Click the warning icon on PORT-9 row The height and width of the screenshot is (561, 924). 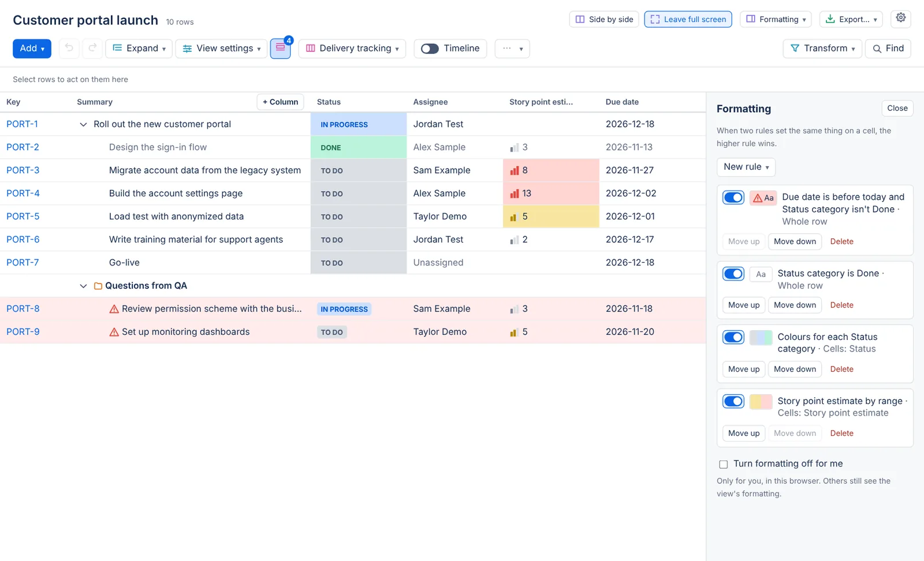[114, 332]
